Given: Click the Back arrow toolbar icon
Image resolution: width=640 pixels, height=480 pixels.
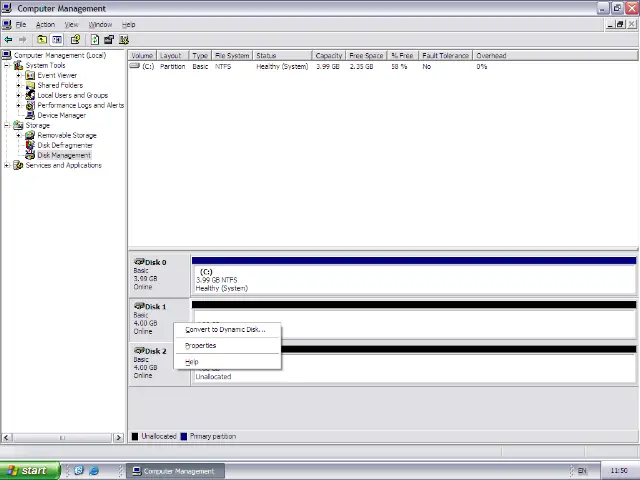Looking at the screenshot, I should [8, 40].
